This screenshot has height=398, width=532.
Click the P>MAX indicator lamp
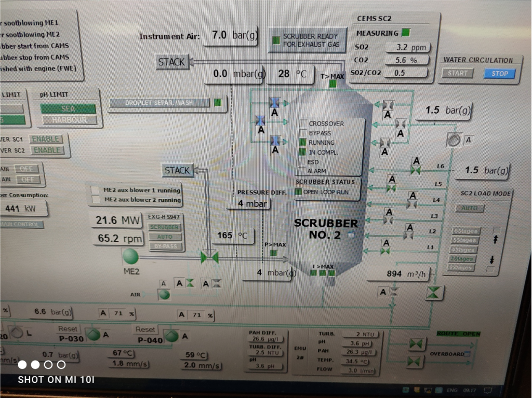pos(273,253)
